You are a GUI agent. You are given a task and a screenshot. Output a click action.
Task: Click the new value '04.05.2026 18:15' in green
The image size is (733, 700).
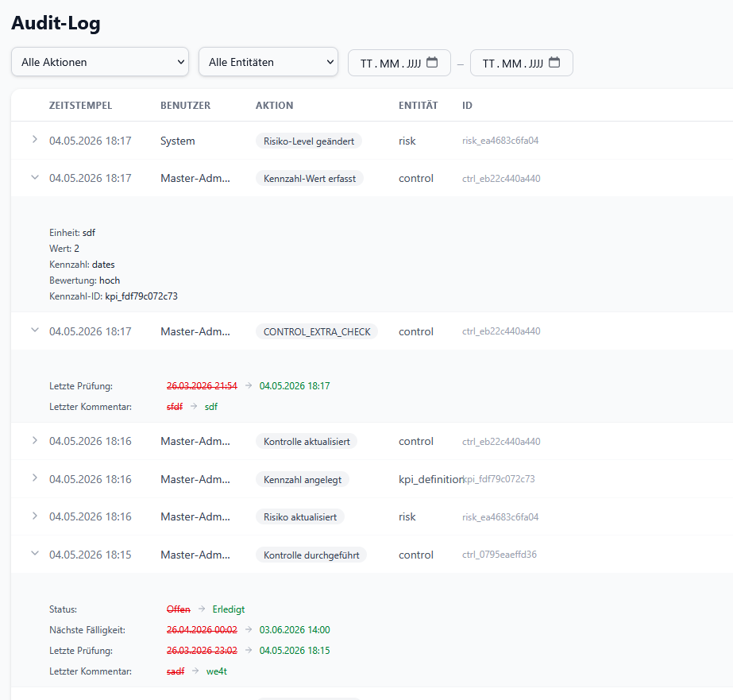click(295, 651)
